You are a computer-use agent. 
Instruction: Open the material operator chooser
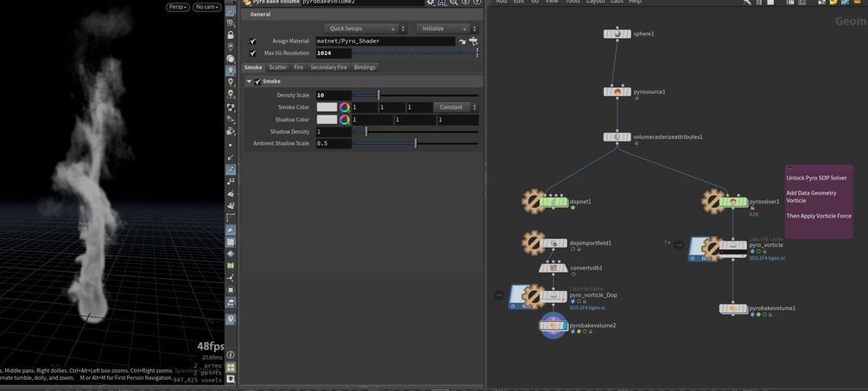tap(473, 41)
